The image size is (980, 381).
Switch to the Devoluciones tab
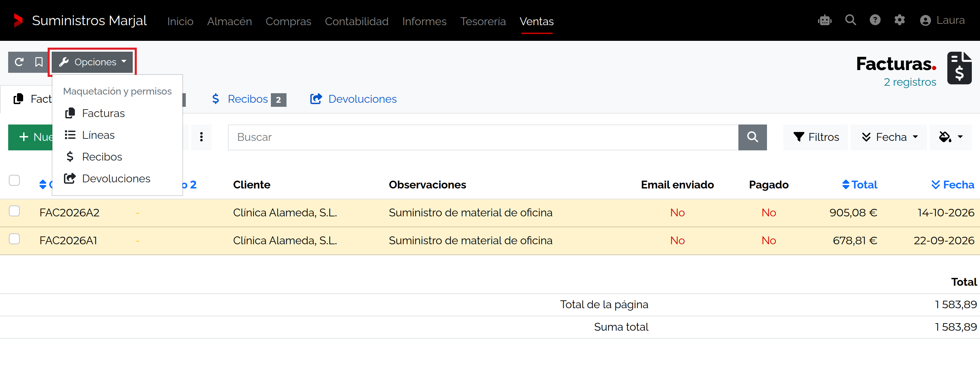click(x=354, y=99)
